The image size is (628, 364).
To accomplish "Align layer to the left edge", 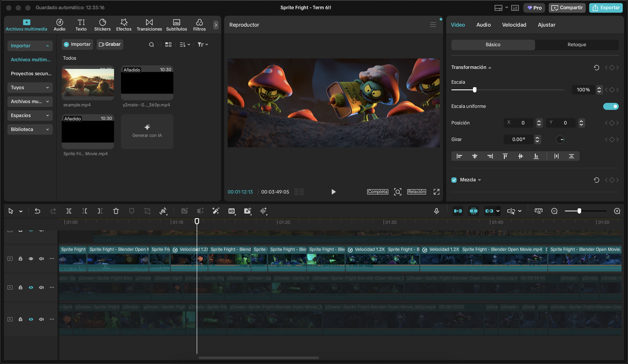I will 459,156.
